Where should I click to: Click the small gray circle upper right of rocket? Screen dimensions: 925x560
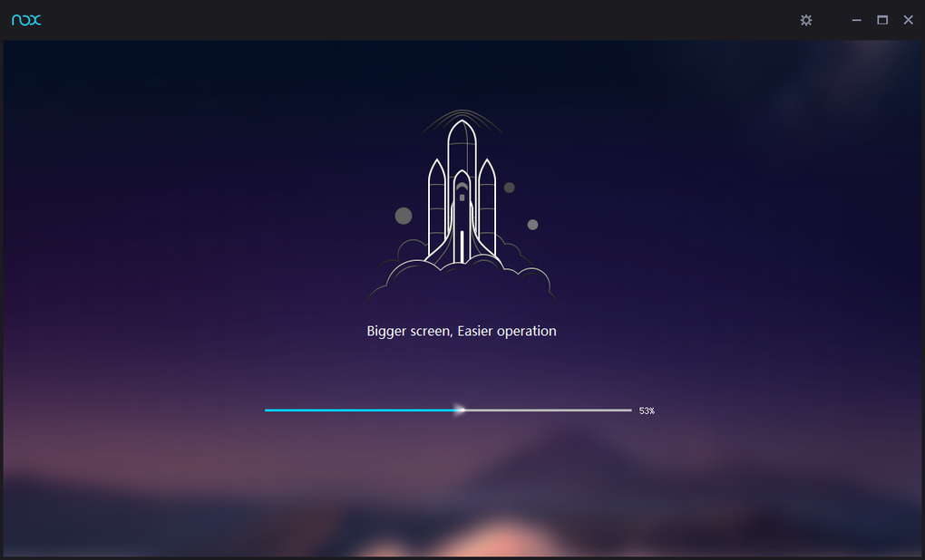tap(509, 188)
